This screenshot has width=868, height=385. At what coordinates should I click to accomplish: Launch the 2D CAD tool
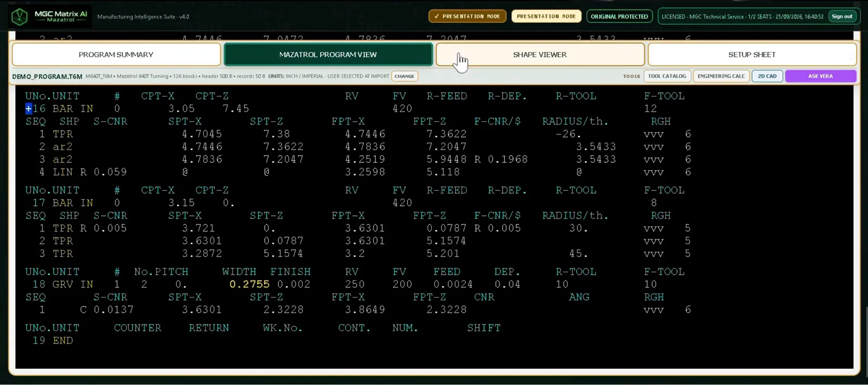point(767,76)
